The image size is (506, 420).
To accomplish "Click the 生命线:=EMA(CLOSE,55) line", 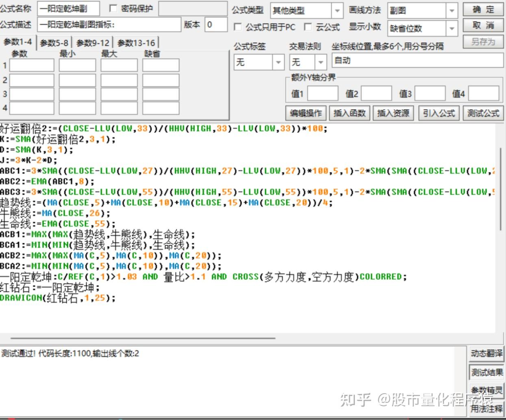I will tap(58, 224).
